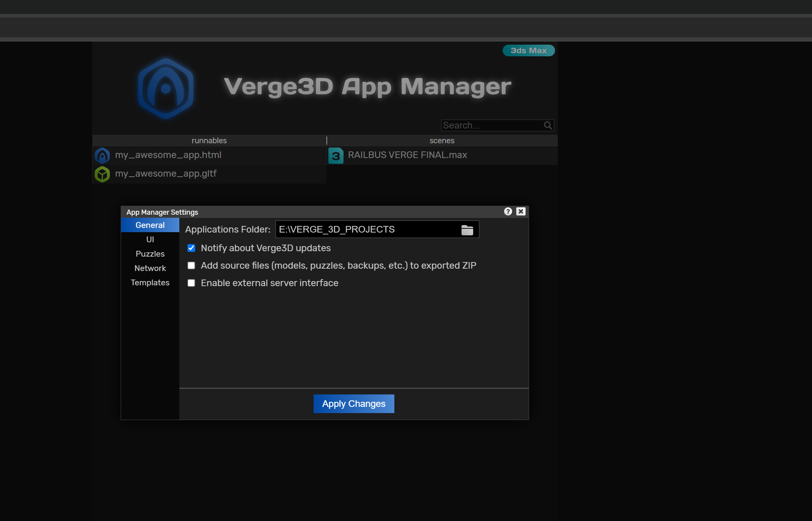812x521 pixels.
Task: Click the Verge3D App Manager title
Action: coord(368,87)
